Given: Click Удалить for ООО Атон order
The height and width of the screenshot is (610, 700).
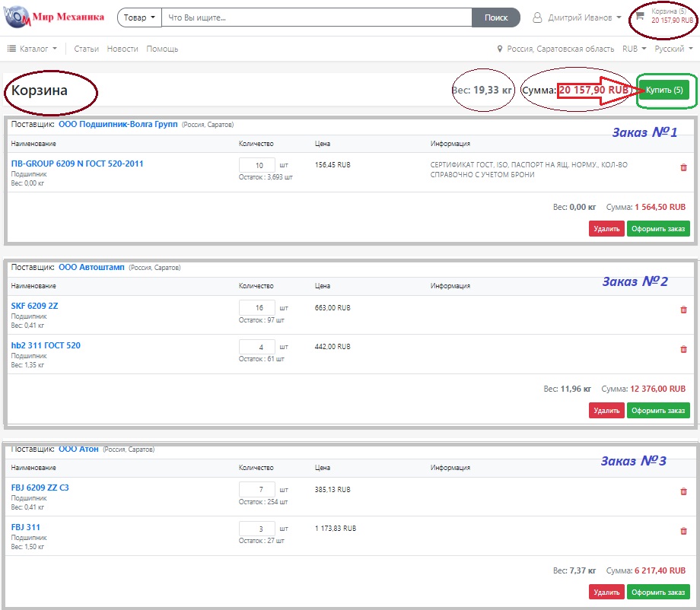Looking at the screenshot, I should 606,593.
